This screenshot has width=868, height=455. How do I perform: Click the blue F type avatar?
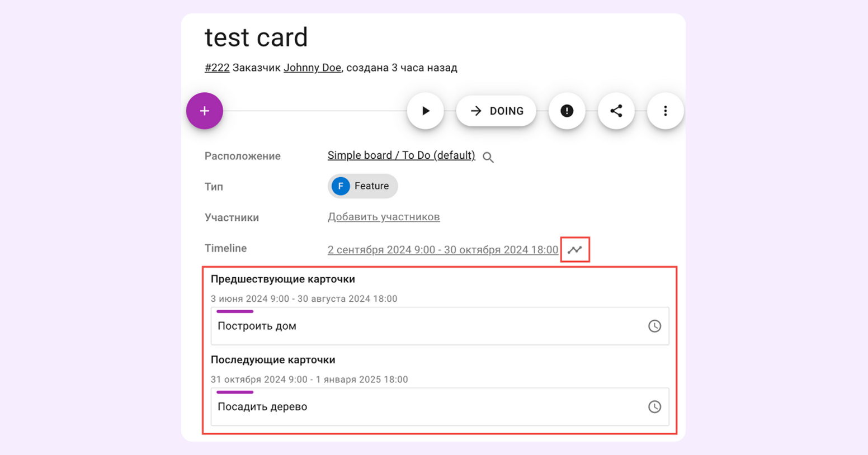coord(341,186)
